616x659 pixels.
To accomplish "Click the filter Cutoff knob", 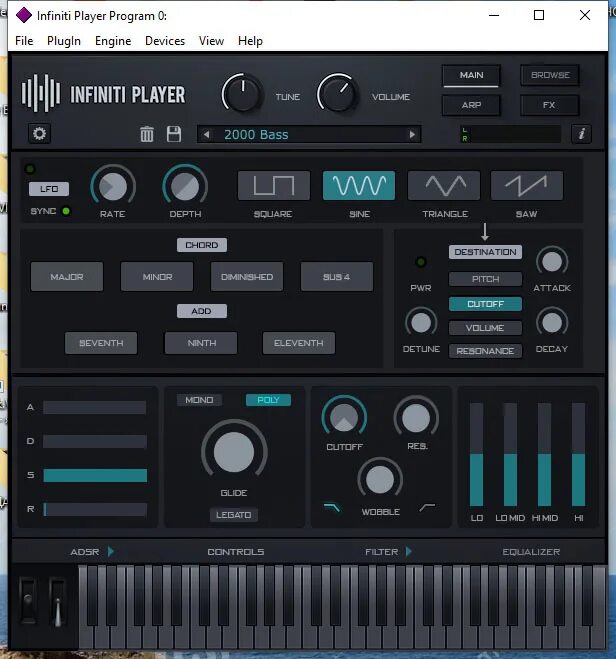I will pos(344,418).
